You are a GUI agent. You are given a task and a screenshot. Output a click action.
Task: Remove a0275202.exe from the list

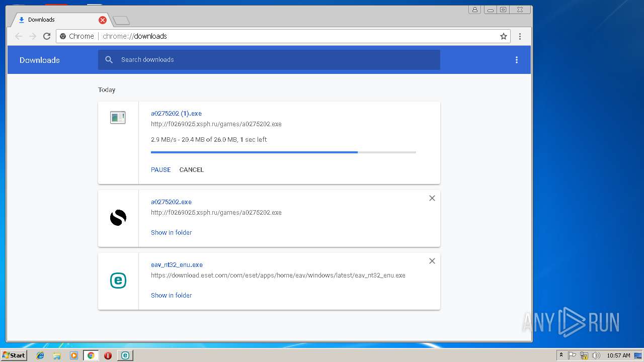coord(432,198)
